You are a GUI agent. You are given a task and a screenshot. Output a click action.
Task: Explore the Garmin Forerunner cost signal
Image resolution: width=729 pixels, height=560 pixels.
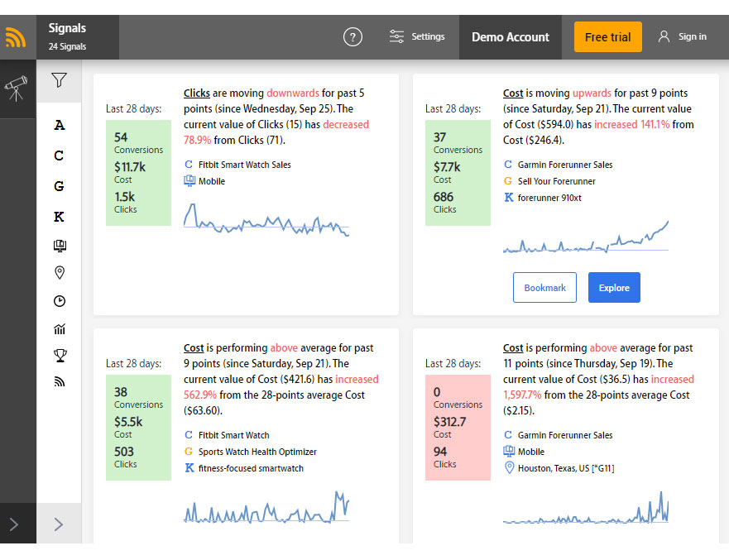tap(614, 288)
